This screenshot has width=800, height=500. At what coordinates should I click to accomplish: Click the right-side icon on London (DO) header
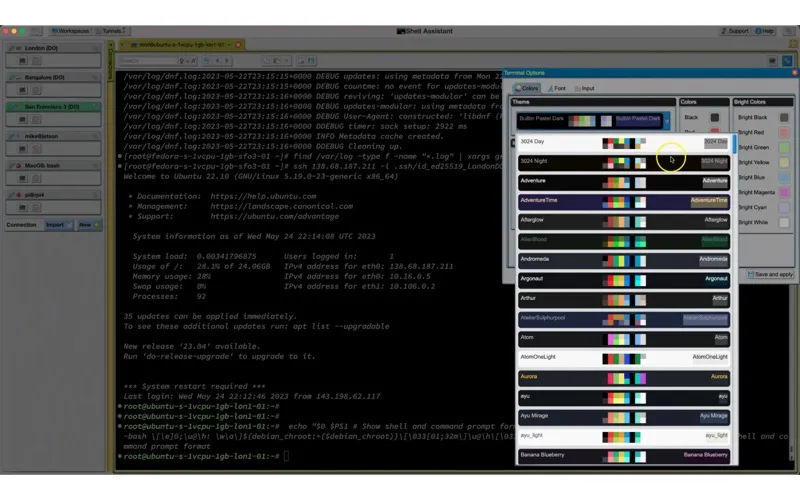95,48
